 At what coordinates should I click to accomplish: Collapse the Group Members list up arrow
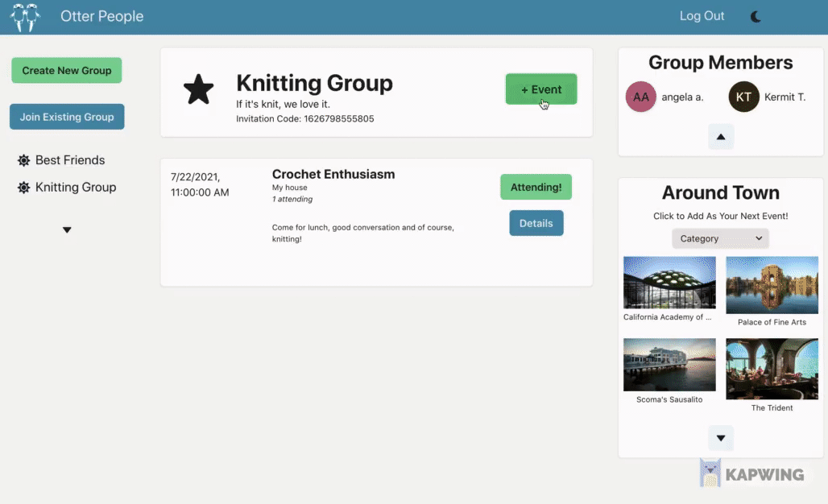(721, 137)
